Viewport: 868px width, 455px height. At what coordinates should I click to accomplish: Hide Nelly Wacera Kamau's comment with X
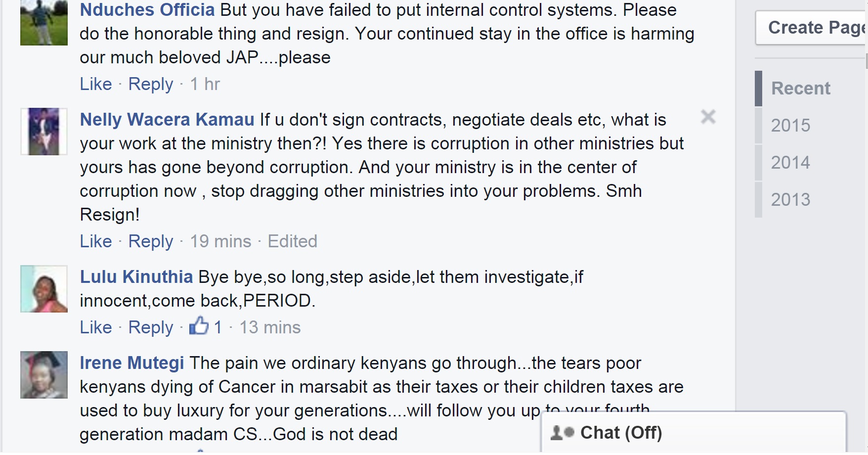click(708, 117)
